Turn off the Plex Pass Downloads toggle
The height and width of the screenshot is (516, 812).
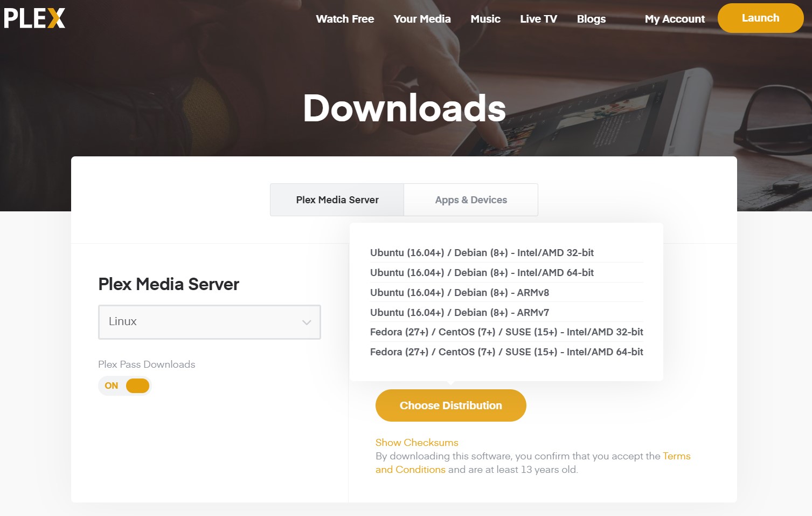[x=125, y=386]
